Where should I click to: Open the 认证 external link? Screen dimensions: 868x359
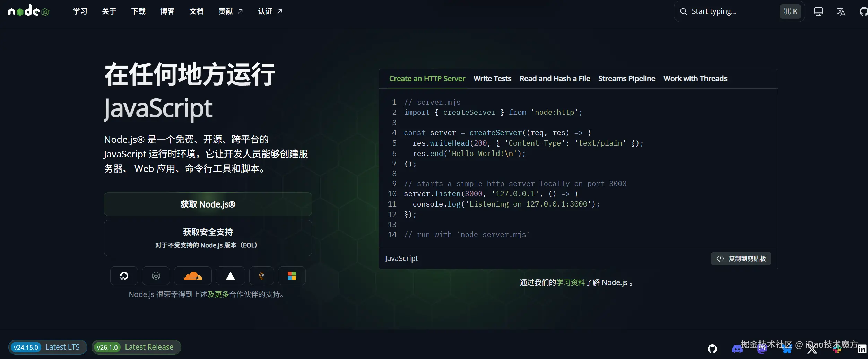pos(270,11)
